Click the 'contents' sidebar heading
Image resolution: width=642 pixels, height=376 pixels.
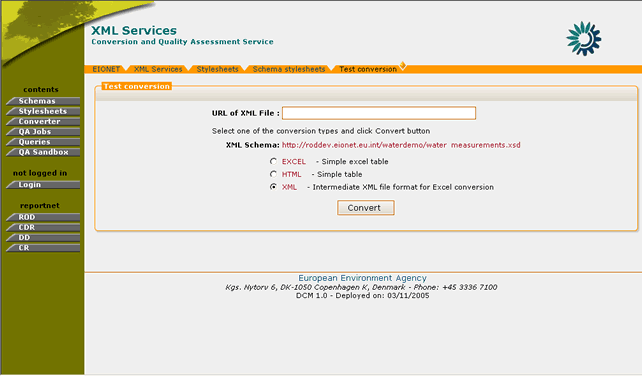click(x=41, y=89)
